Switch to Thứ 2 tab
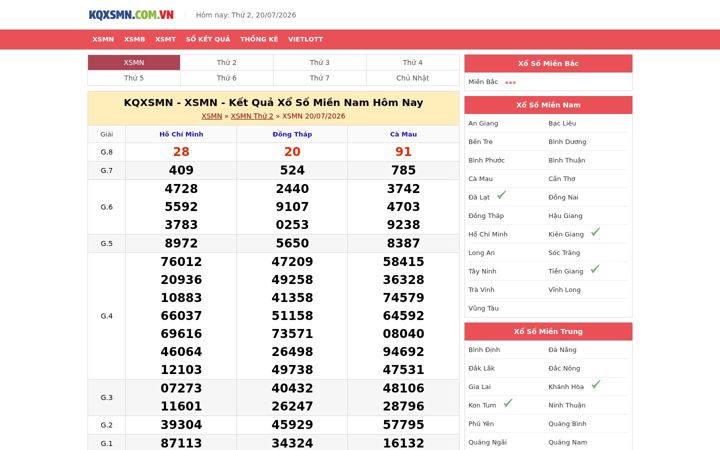Image resolution: width=720 pixels, height=450 pixels. point(227,62)
